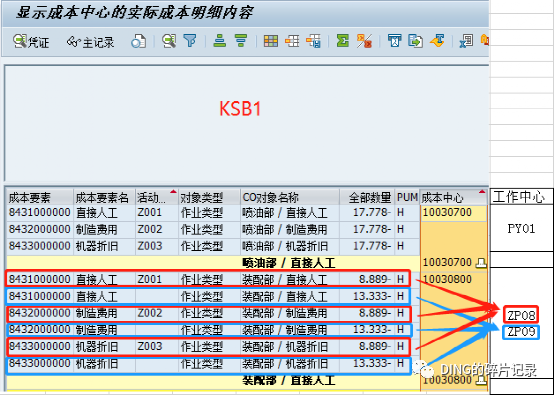
Task: Click 8432000000 in the 喷油部 row
Action: 39,230
